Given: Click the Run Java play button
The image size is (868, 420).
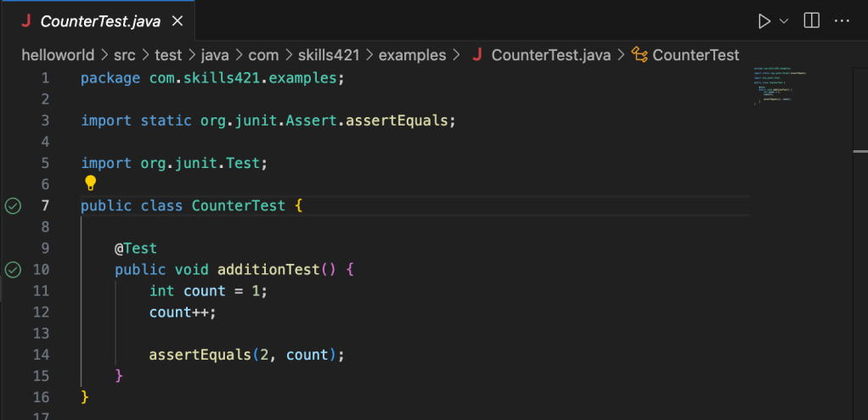Looking at the screenshot, I should point(764,20).
